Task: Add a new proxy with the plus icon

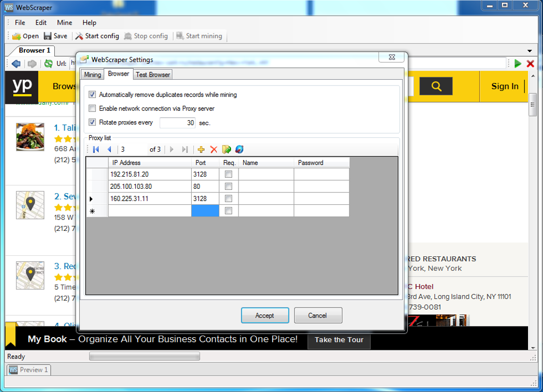Action: [x=201, y=149]
